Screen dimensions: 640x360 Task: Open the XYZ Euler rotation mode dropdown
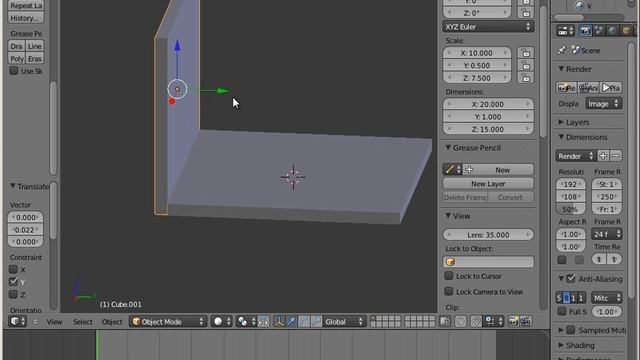pos(488,27)
